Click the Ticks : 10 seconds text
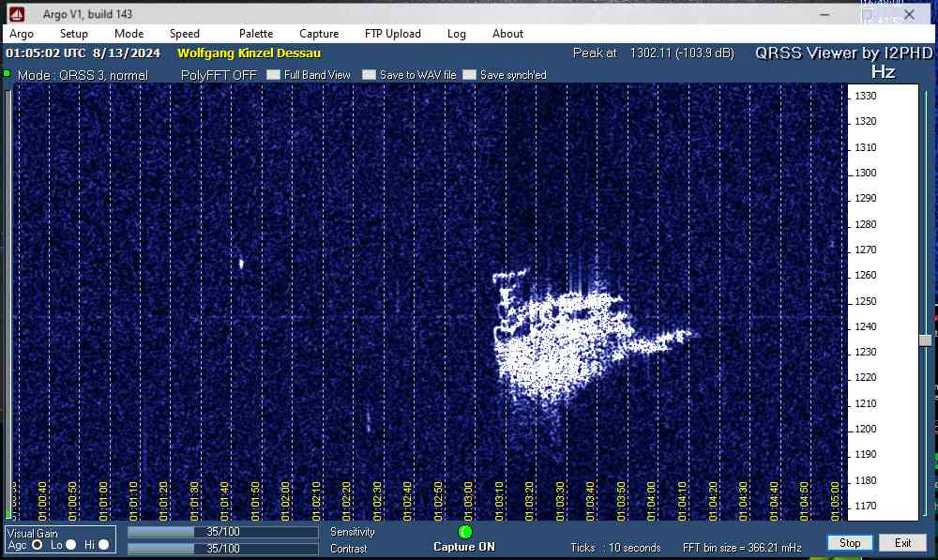 (615, 548)
